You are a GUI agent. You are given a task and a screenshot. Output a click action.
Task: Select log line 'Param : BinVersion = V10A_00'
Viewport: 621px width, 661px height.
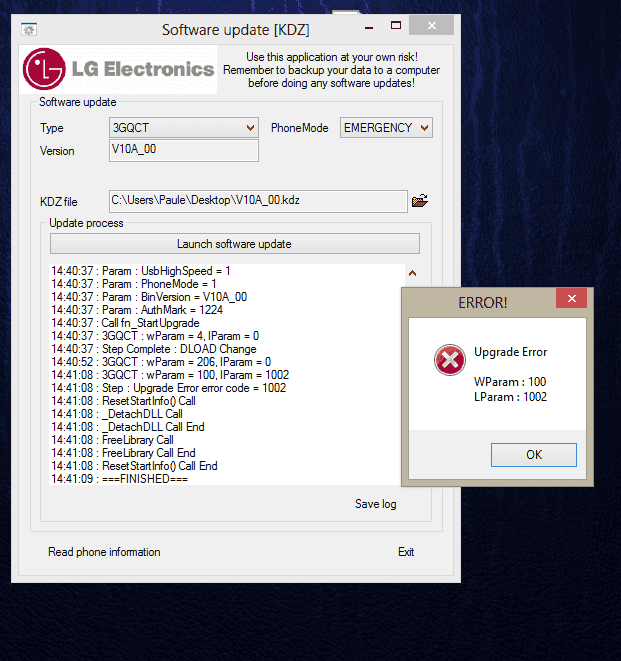click(x=149, y=297)
